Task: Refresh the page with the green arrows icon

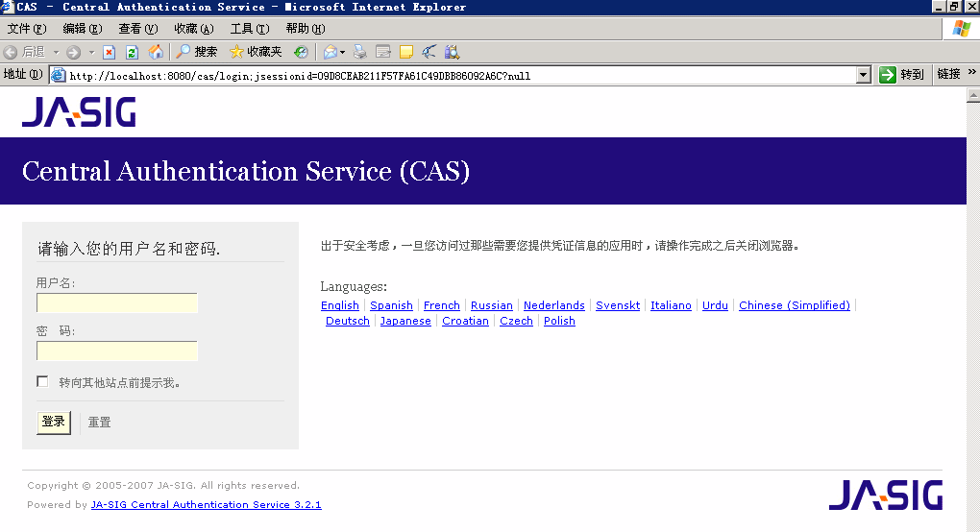Action: coord(132,52)
